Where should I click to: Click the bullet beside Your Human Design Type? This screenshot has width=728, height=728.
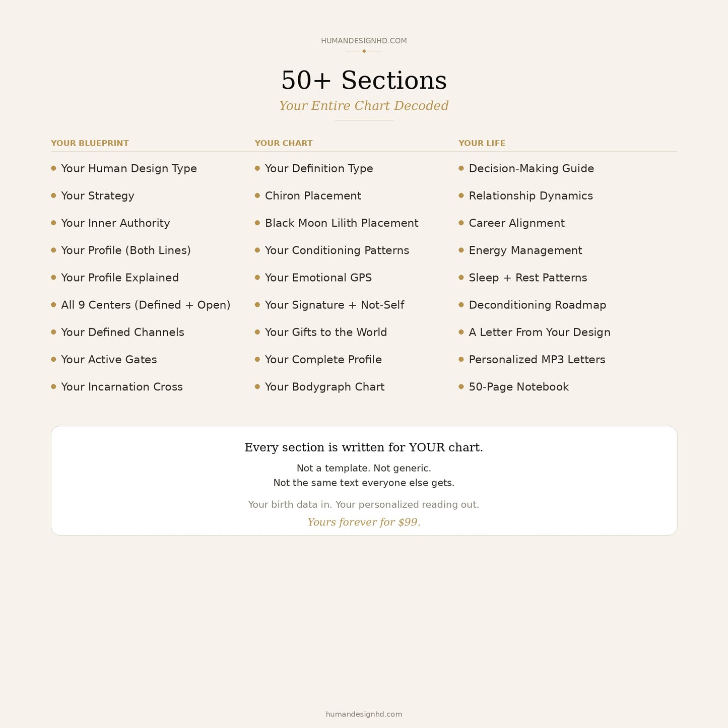53,168
